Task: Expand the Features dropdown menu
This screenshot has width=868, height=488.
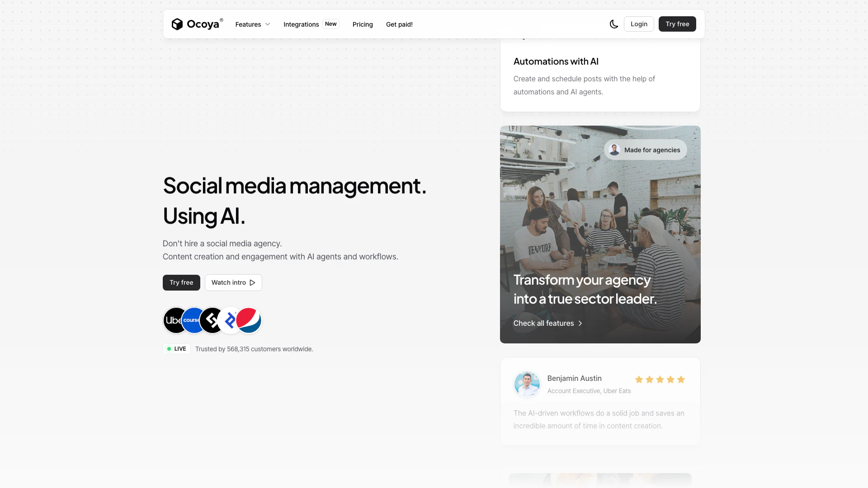Action: pyautogui.click(x=253, y=24)
